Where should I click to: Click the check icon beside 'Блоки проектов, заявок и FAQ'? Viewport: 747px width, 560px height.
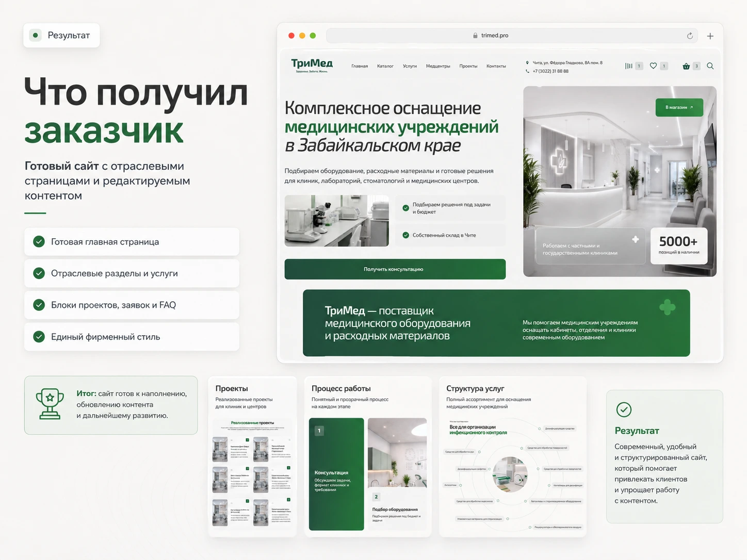(x=39, y=305)
